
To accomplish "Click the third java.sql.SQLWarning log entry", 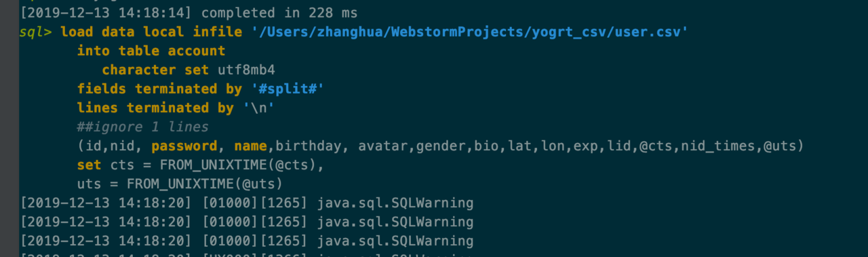I will 247,241.
